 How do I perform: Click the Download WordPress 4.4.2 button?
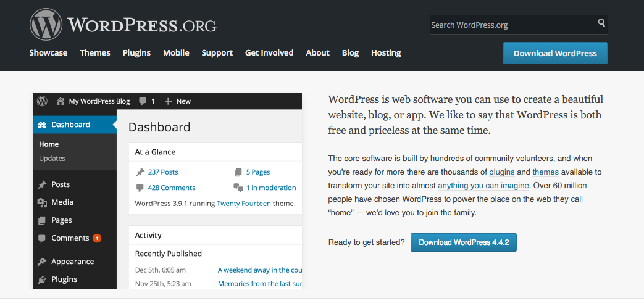coord(463,242)
